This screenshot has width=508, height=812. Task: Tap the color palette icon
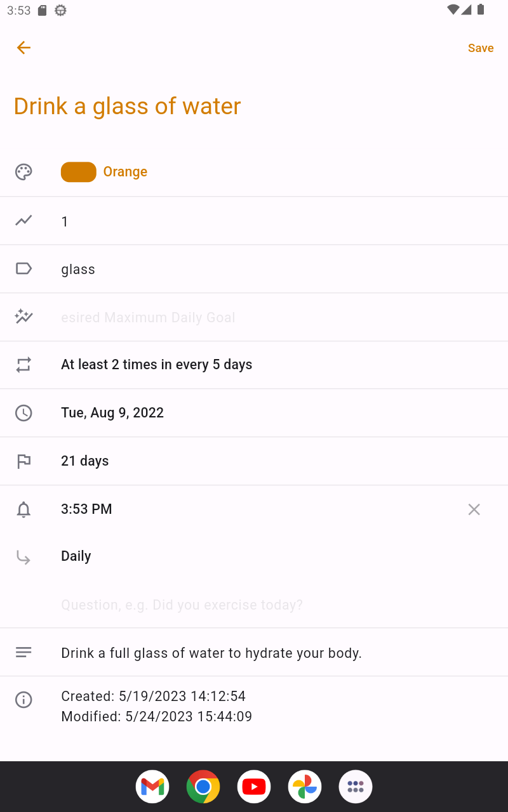[x=23, y=172]
